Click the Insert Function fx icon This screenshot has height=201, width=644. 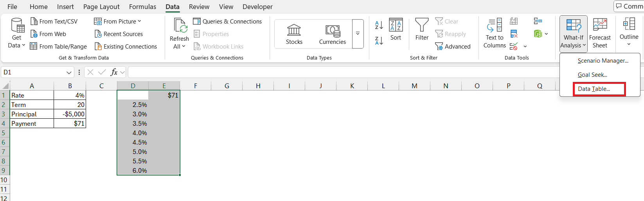coord(114,72)
